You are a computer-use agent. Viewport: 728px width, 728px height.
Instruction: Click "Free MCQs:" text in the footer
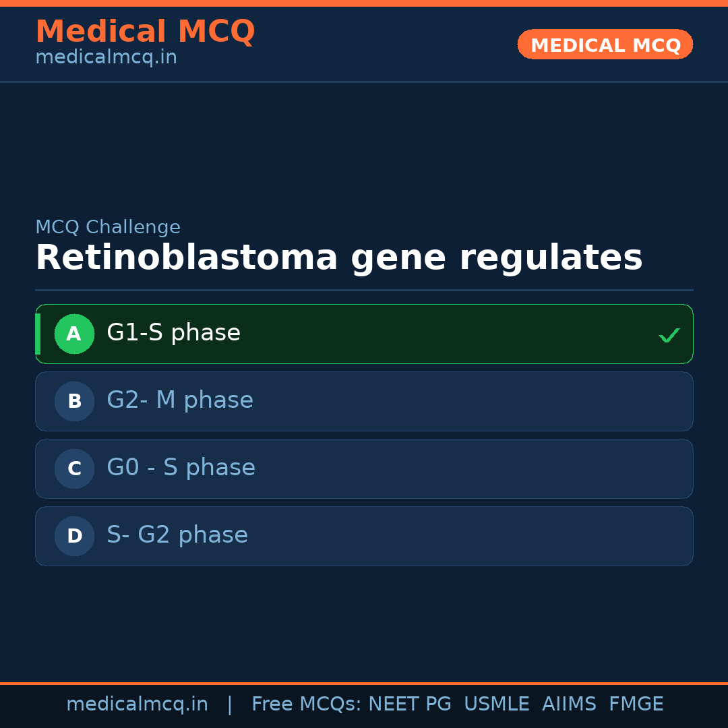tap(307, 704)
